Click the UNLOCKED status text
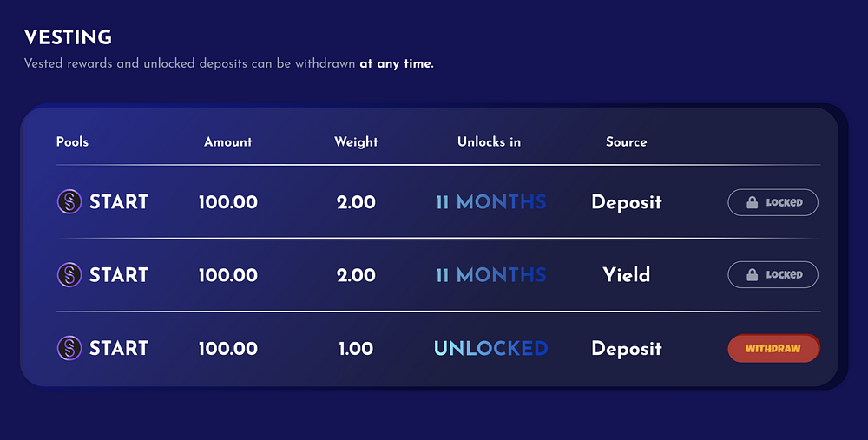Image resolution: width=868 pixels, height=440 pixels. point(491,348)
